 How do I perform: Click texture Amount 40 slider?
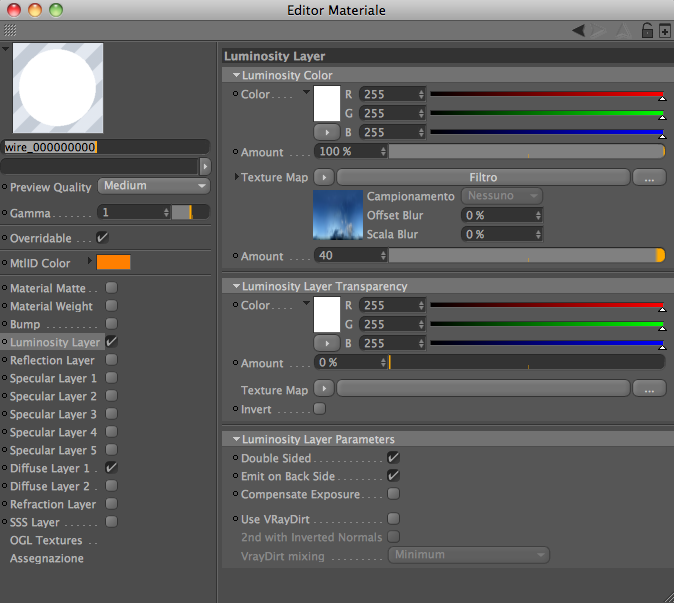click(527, 255)
